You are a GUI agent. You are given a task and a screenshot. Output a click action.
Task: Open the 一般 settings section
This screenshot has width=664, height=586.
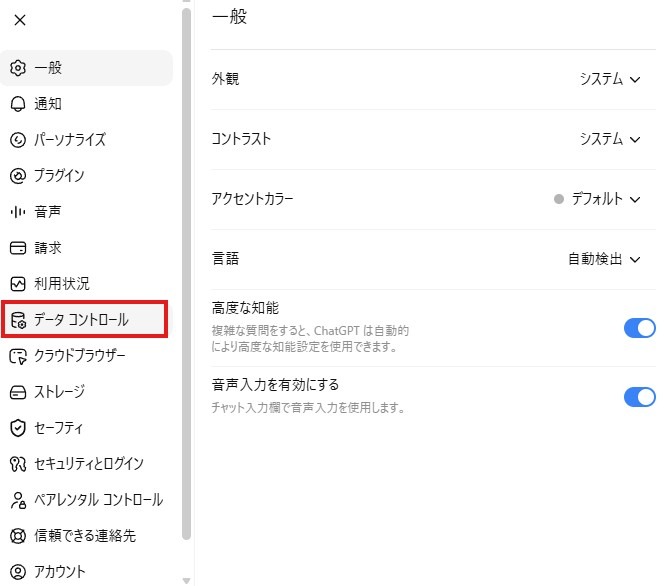[x=86, y=68]
